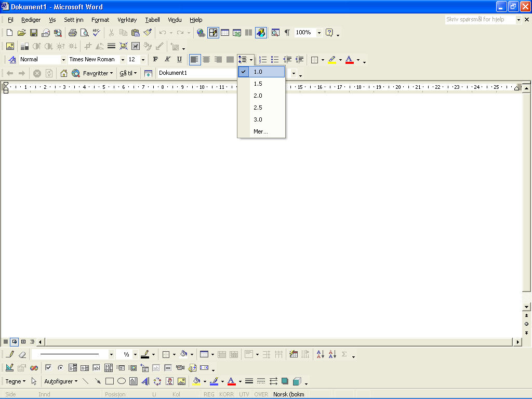Screen dimensions: 532x399
Task: Insert WordArt from drawing toolbar
Action: [x=145, y=381]
